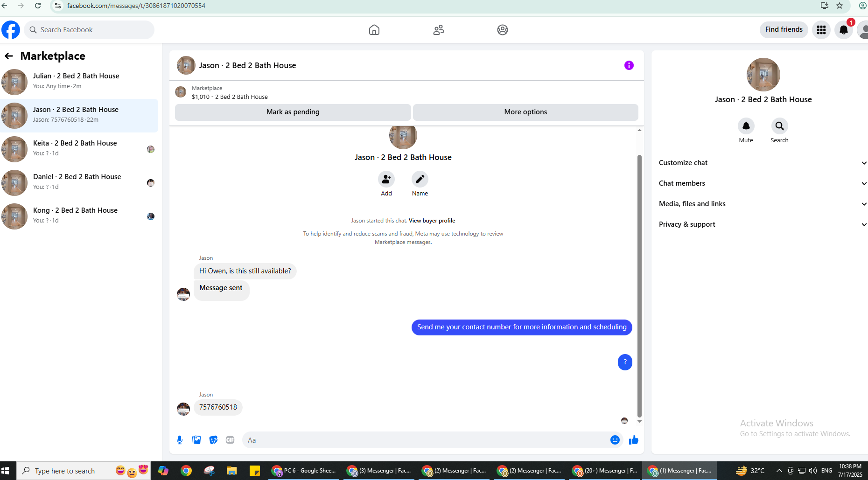Screen dimensions: 868x480
Task: Click Jason's avatar in chat header
Action: [186, 65]
